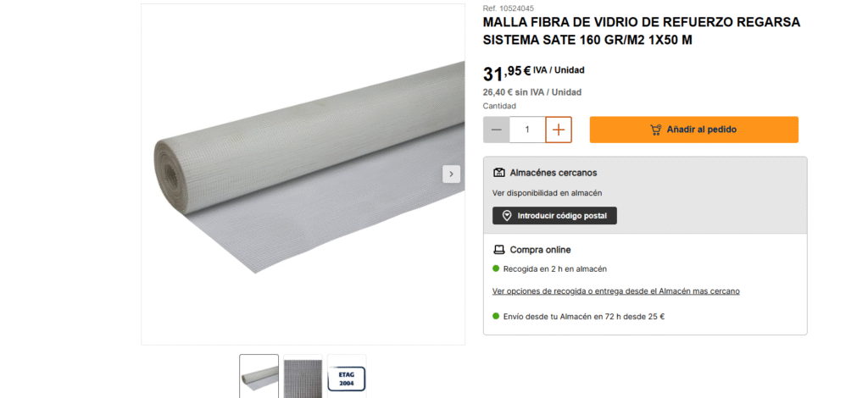The height and width of the screenshot is (398, 868).
Task: Click the shopping cart icon in orange button
Action: [656, 130]
